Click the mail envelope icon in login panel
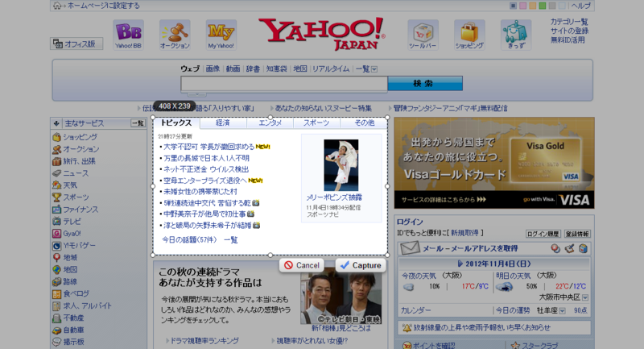This screenshot has width=644, height=349. point(410,248)
